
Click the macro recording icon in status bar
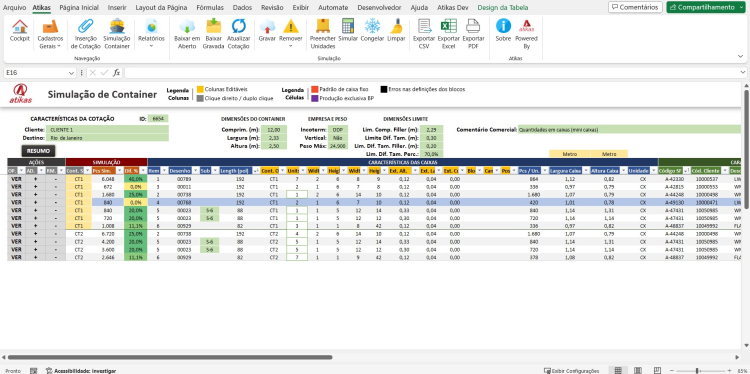pos(33,371)
